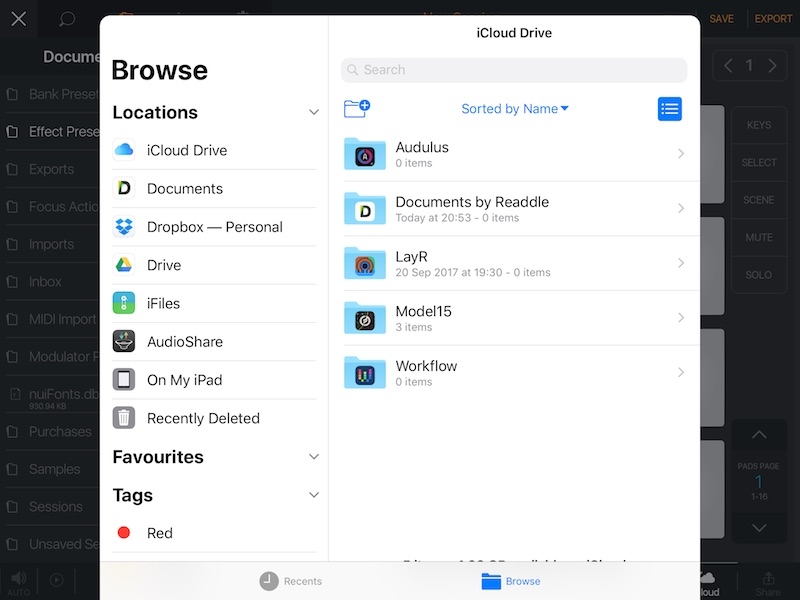
Task: Expand Workflow row chevron
Action: [681, 372]
